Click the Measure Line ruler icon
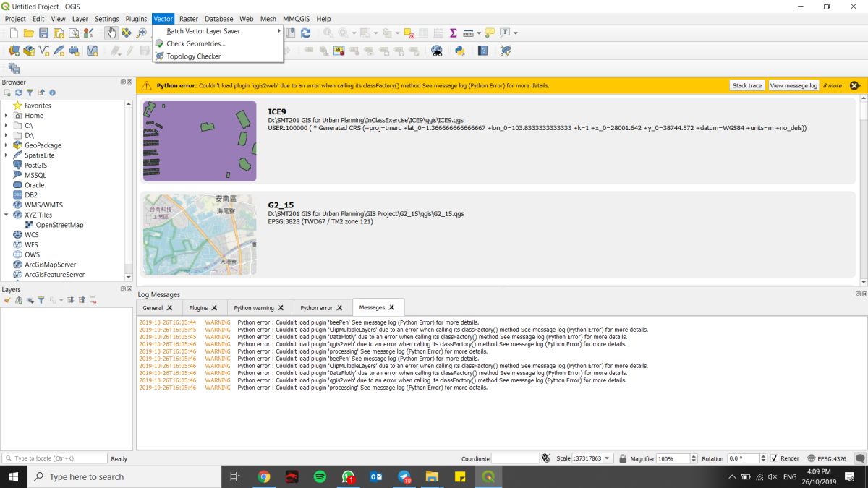Image resolution: width=868 pixels, height=488 pixels. tap(468, 33)
